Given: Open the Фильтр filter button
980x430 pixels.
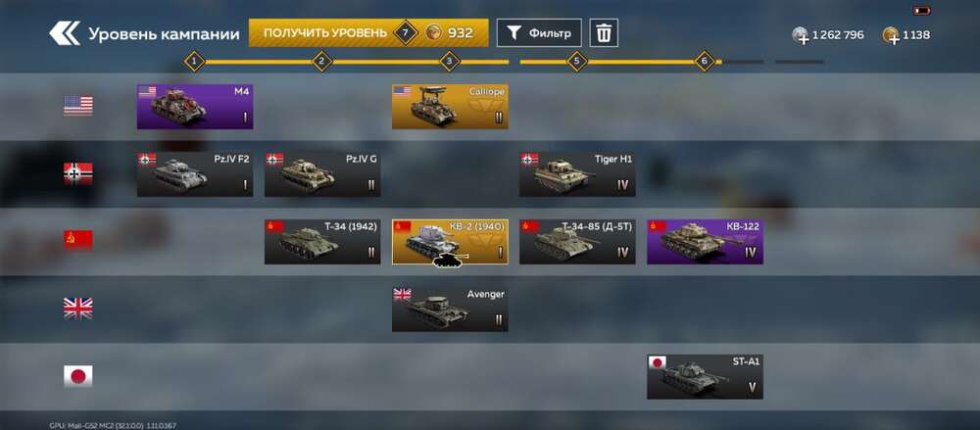Looking at the screenshot, I should [539, 32].
